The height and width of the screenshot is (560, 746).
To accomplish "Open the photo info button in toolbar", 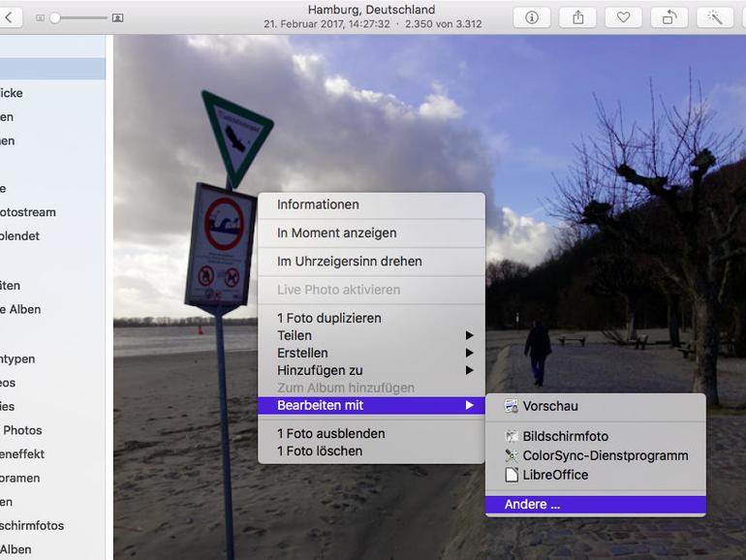I will [x=532, y=17].
